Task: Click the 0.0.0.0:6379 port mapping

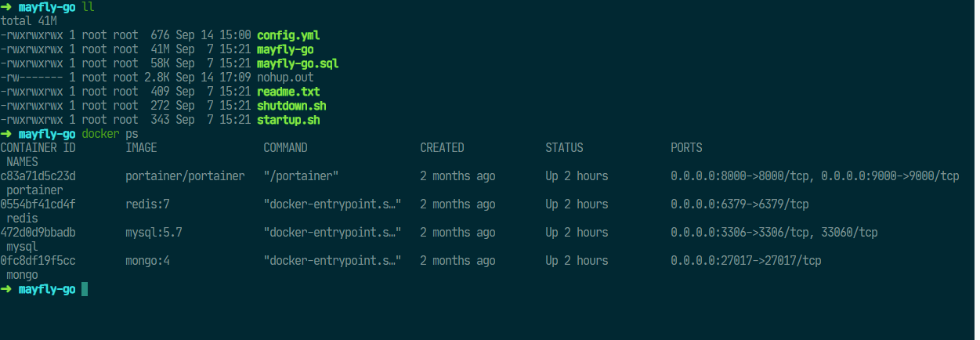Action: click(x=740, y=204)
